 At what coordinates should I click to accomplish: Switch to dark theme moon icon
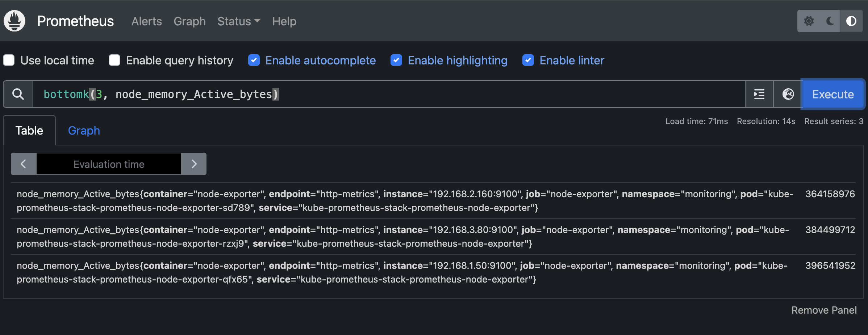coord(830,21)
